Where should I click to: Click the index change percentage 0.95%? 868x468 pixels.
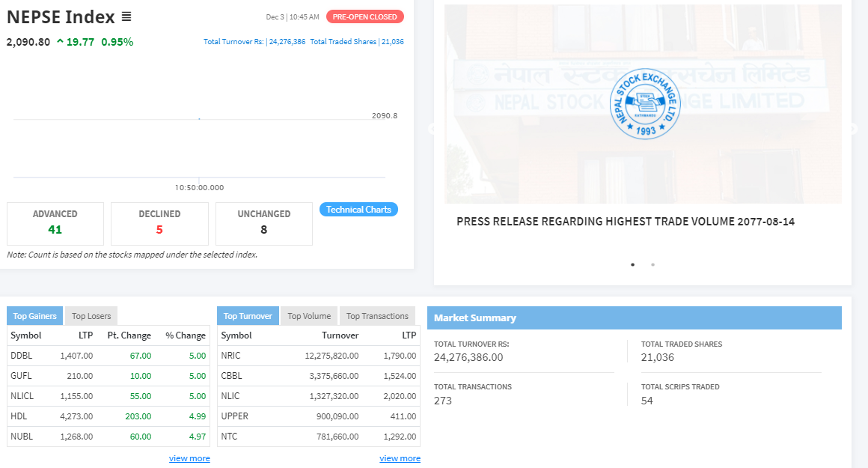[x=117, y=42]
